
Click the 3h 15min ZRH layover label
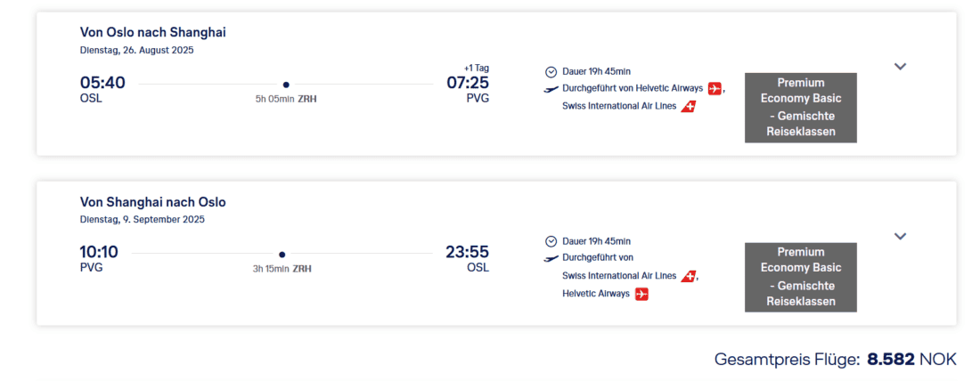pos(282,268)
